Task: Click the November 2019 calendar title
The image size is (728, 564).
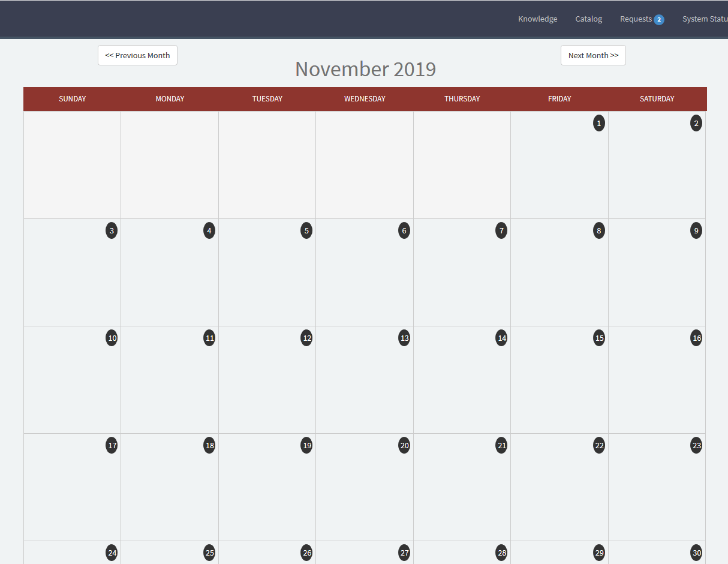Action: click(365, 68)
